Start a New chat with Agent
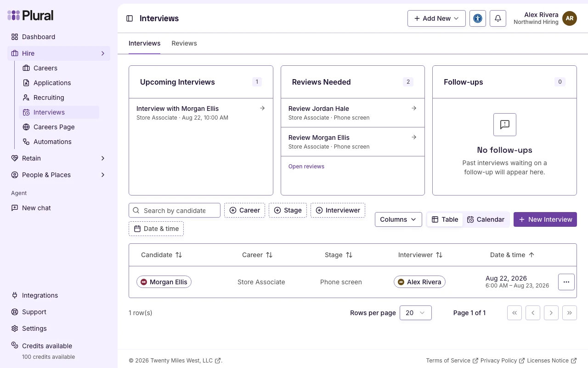Screen dimensions: 588x368 click(59, 208)
